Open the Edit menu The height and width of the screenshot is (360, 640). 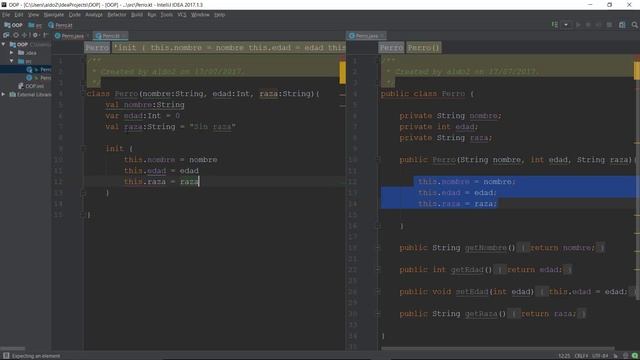(x=19, y=15)
